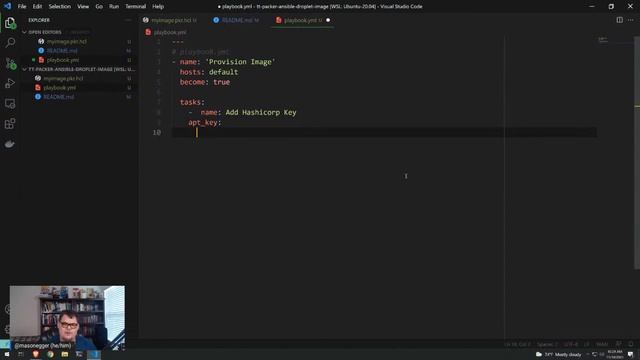This screenshot has height=360, width=640.
Task: Click the editor vertical scrollbar
Action: coord(637,152)
